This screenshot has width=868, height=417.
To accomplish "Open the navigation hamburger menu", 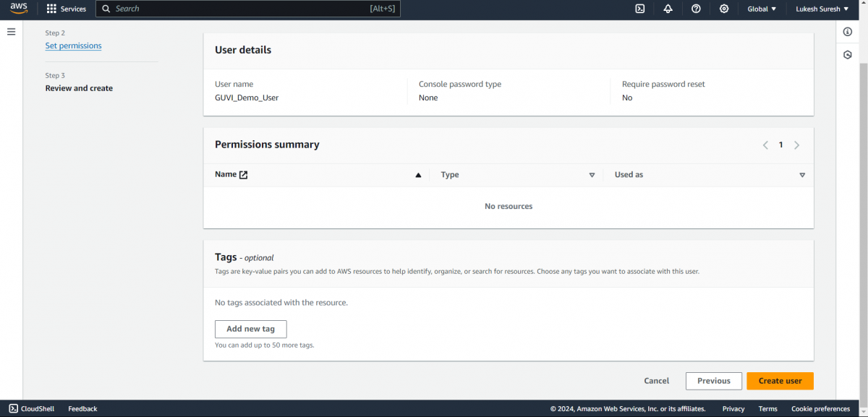I will pyautogui.click(x=11, y=31).
